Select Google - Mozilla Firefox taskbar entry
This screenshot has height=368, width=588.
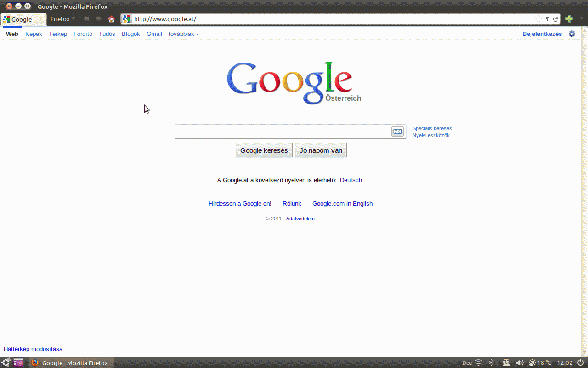[x=72, y=362]
